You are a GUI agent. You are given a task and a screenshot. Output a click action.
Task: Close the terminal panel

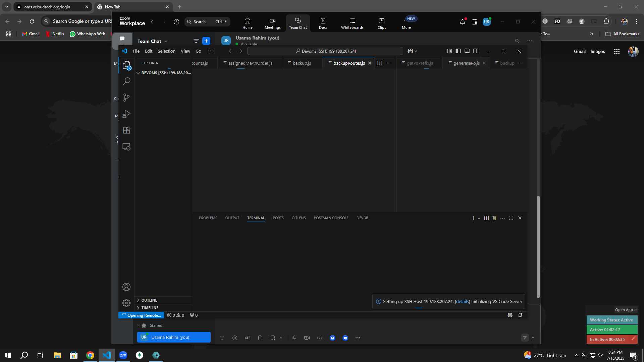click(x=520, y=218)
